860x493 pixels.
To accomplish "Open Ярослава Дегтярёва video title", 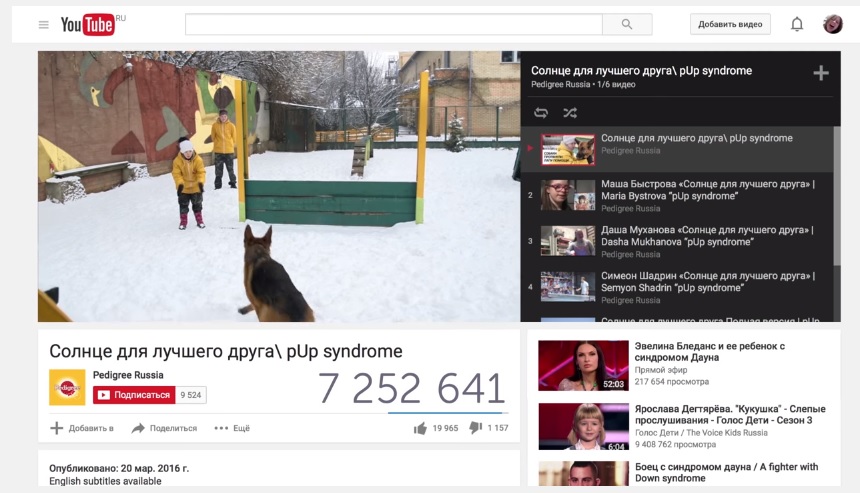I will 730,415.
